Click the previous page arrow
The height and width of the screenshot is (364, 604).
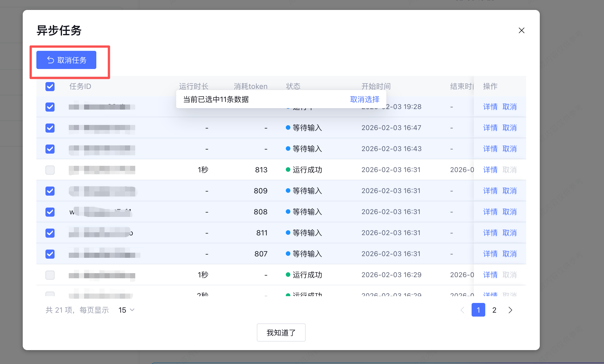coord(462,310)
